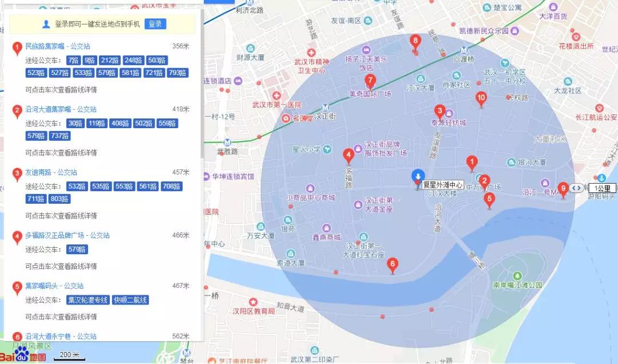Screen dimensions: 618x364
Task: Click the search radius drag handle
Action: pyautogui.click(x=576, y=188)
